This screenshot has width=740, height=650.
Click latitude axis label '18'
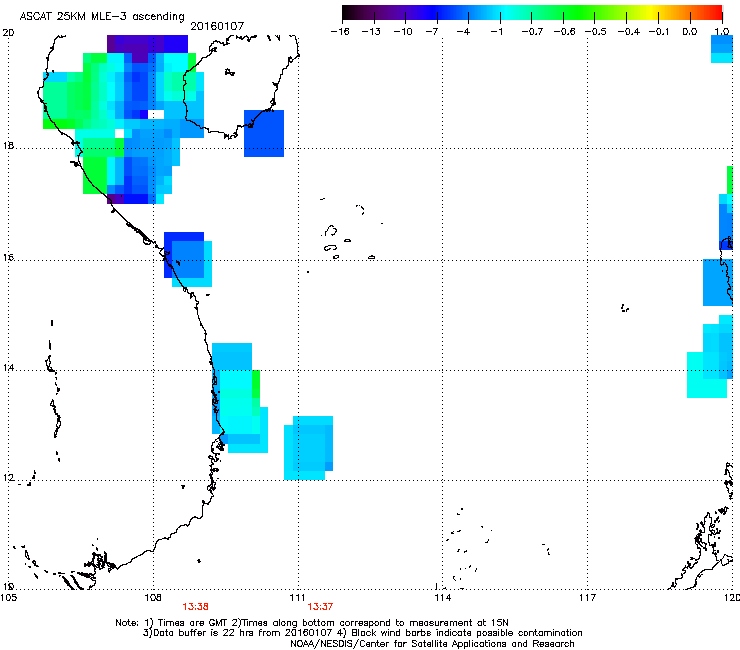pos(8,145)
